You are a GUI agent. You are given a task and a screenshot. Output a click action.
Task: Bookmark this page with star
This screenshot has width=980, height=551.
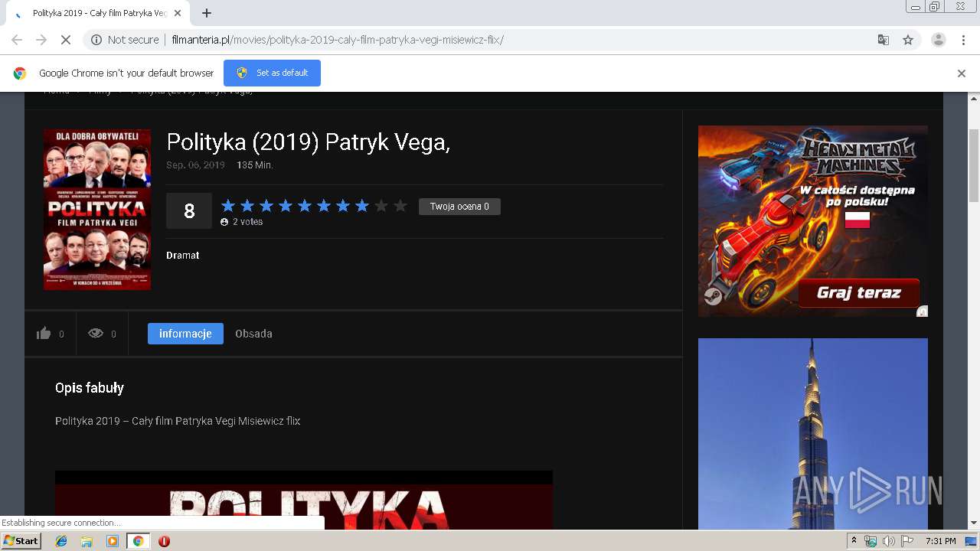coord(908,40)
